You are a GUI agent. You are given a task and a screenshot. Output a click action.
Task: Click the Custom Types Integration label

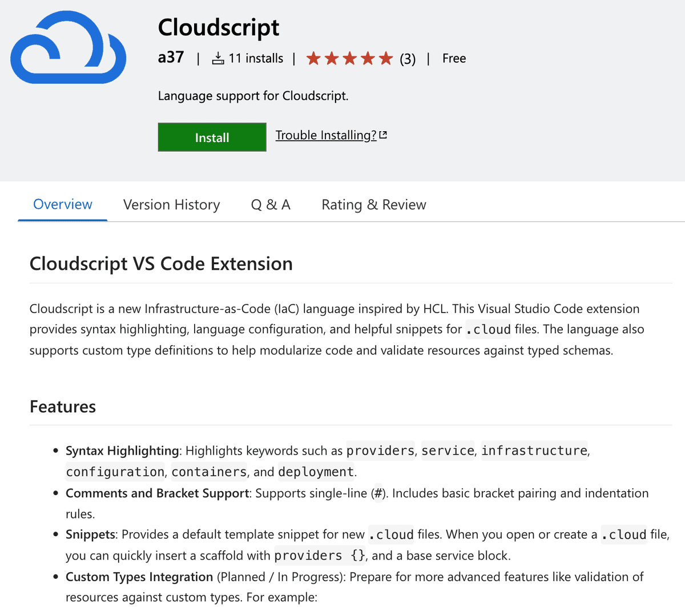139,577
